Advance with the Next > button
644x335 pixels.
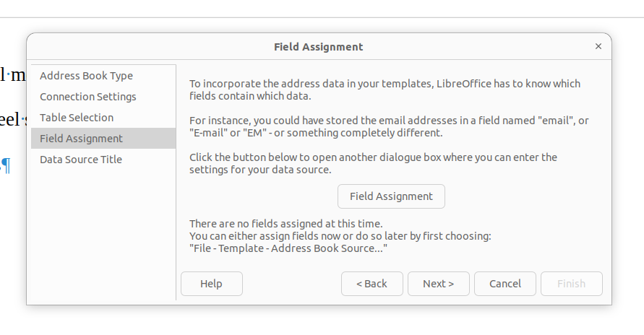pyautogui.click(x=438, y=284)
